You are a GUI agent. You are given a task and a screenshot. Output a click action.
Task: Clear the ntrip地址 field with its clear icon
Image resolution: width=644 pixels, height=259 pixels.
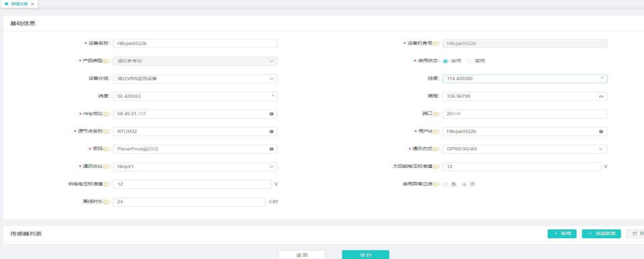[271, 114]
